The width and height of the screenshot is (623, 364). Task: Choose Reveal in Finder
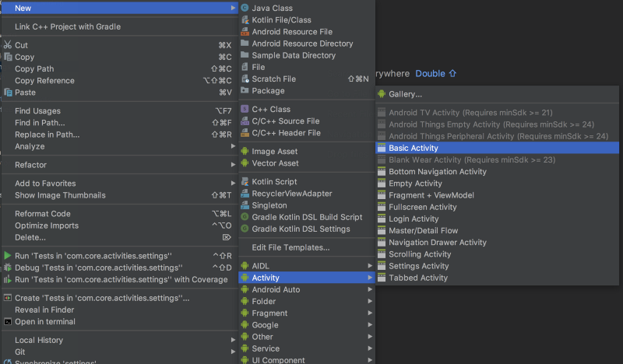[120, 310]
